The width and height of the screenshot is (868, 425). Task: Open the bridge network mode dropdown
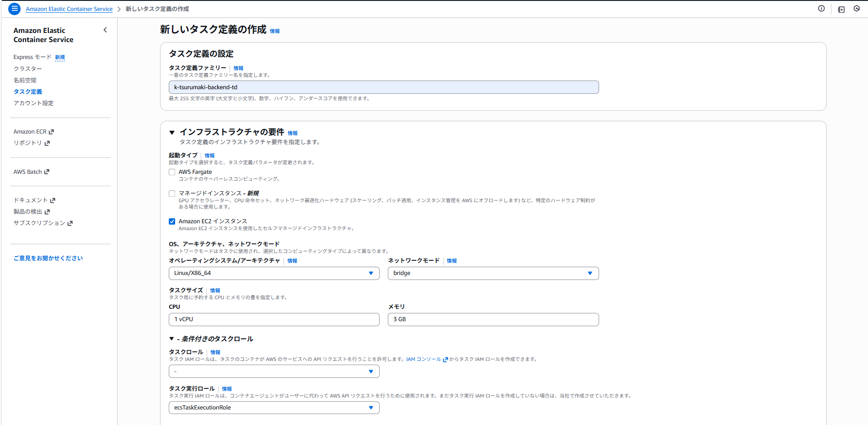(x=493, y=273)
